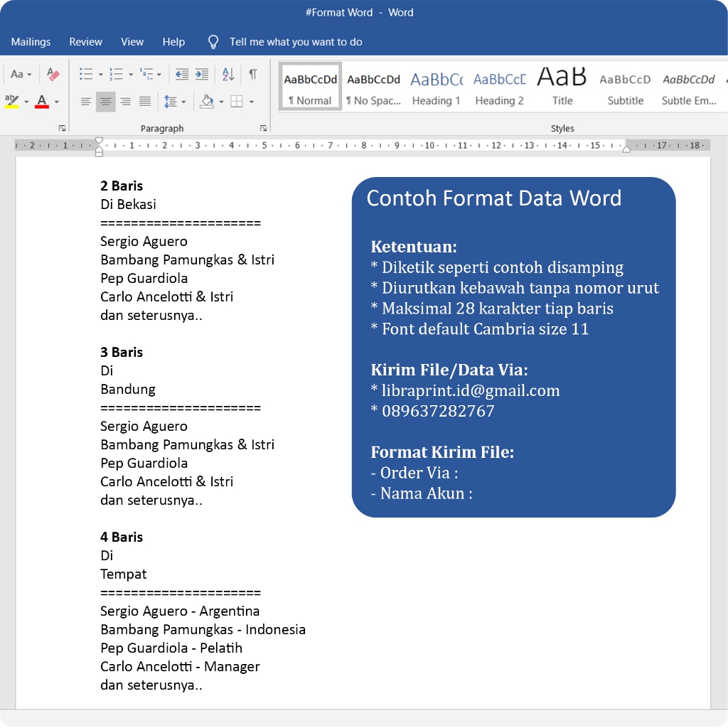Click the 'Tempat' line
This screenshot has width=728, height=728.
pos(124,574)
